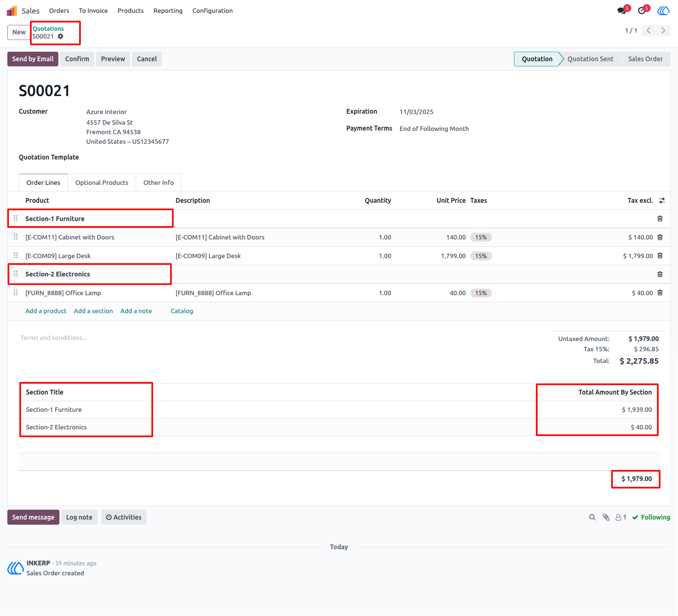Delete the Office Lamp order line
The width and height of the screenshot is (678, 616).
point(660,293)
